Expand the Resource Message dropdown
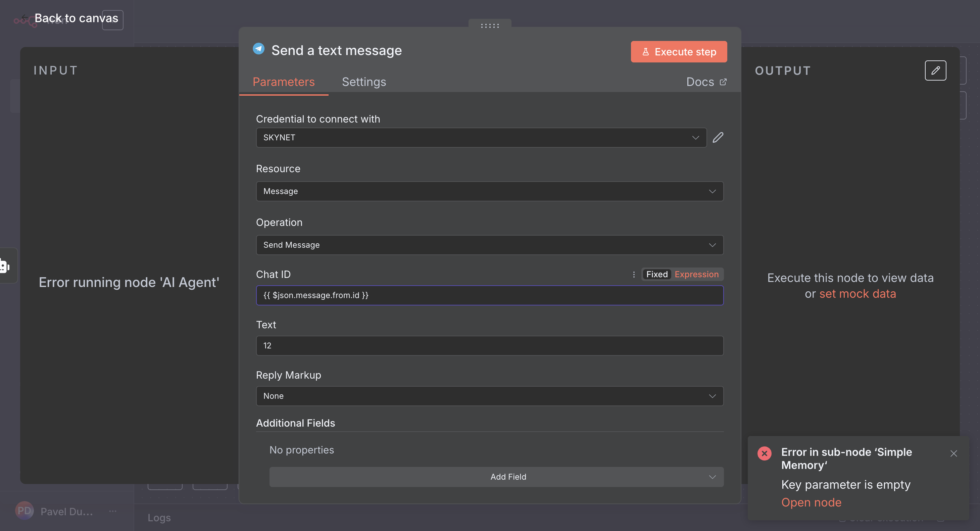Screen dimensions: 980x531 coord(490,191)
